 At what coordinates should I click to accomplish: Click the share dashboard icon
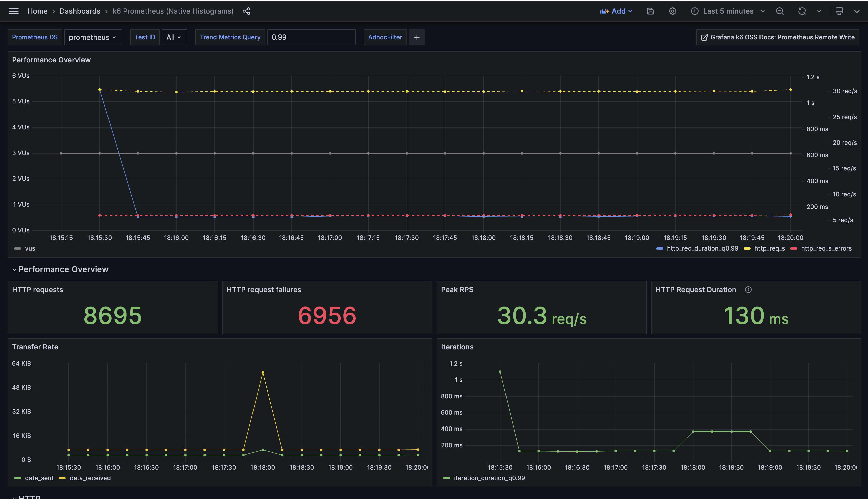click(x=246, y=11)
